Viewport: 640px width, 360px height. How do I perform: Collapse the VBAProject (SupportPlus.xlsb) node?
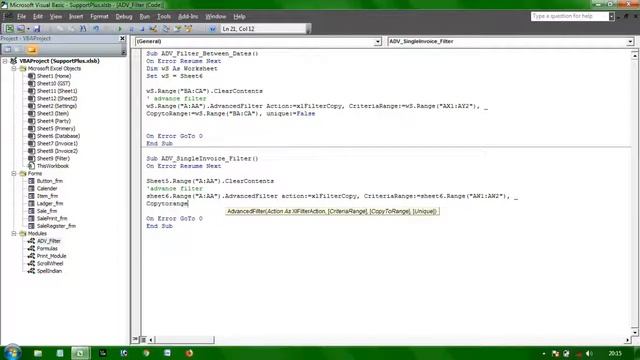(x=5, y=61)
